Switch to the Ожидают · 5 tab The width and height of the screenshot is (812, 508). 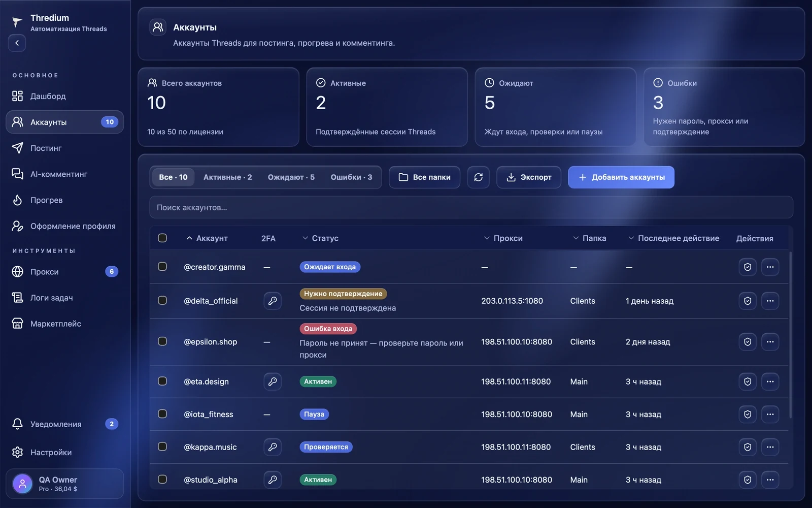[x=291, y=177]
